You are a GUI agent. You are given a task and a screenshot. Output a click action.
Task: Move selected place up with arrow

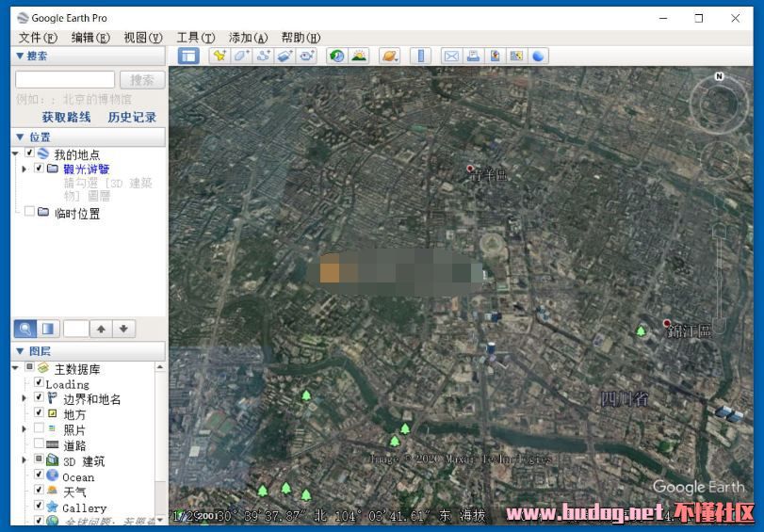click(x=101, y=329)
